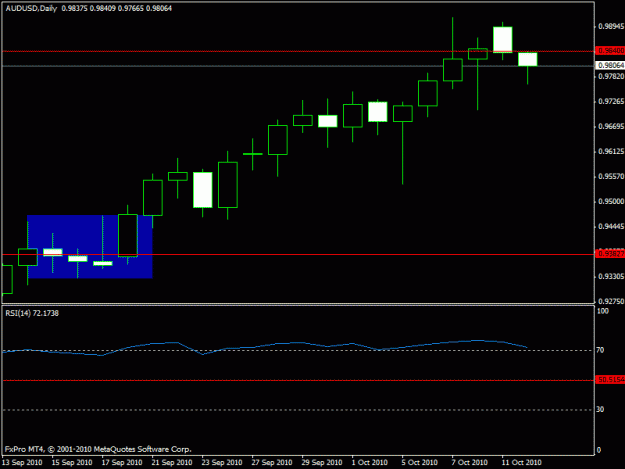Click price scale value 0.94445
This screenshot has height=469, width=625.
pos(611,227)
